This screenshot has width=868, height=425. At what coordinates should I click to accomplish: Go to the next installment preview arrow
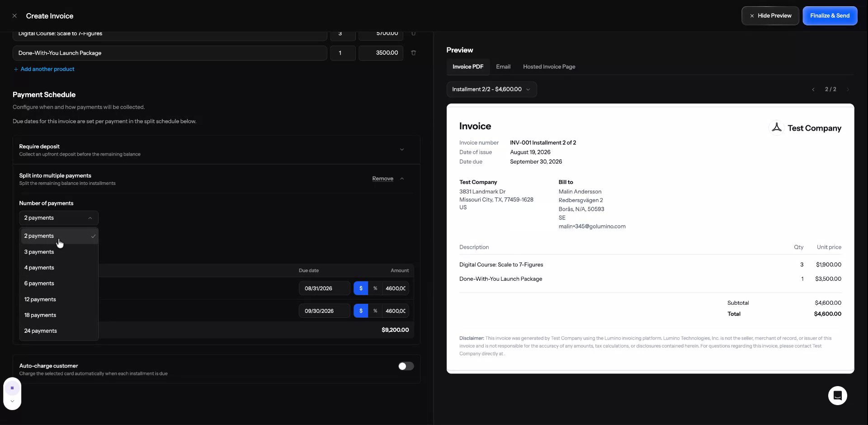pyautogui.click(x=848, y=90)
